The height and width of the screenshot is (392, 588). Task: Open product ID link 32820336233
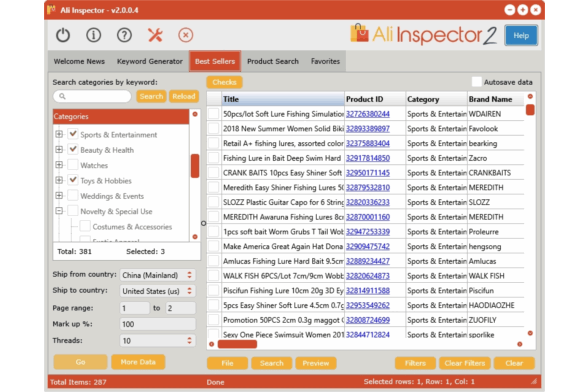click(x=368, y=202)
